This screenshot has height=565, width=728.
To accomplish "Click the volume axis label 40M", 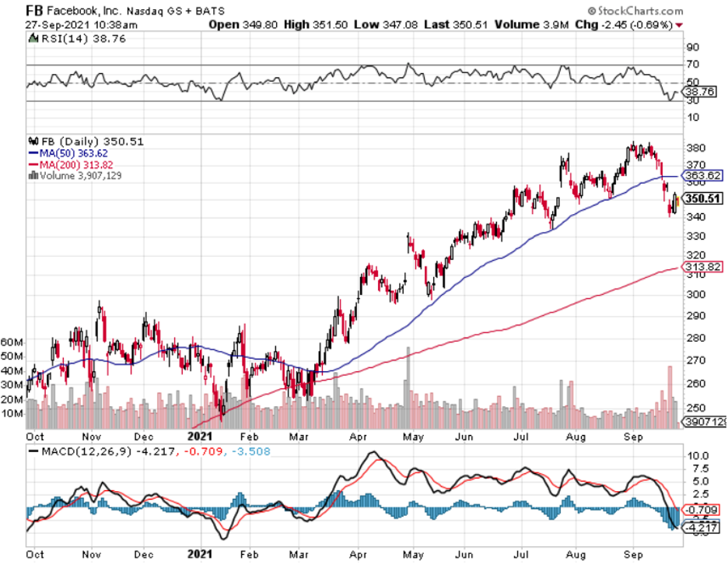I will [x=12, y=370].
